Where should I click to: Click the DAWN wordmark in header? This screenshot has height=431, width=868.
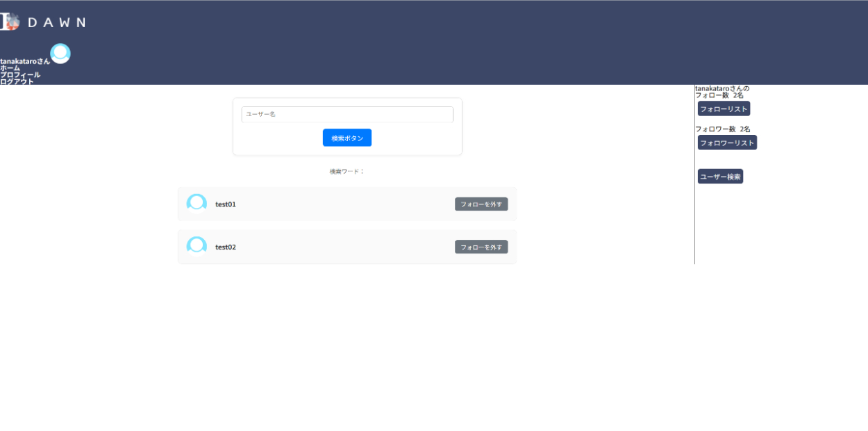[x=56, y=22]
